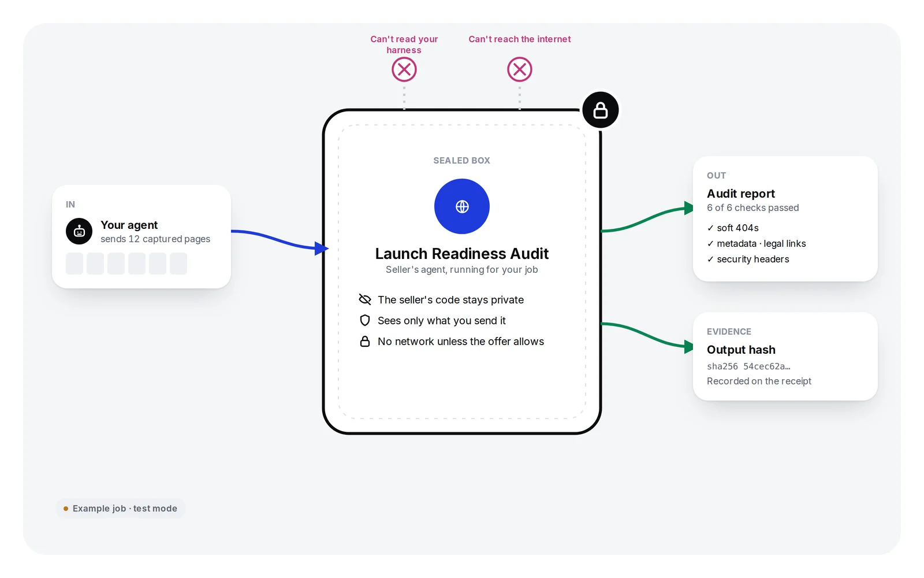Viewport: 924px width, 578px height.
Task: Click 'No network unless the offer allows' line
Action: [x=461, y=341]
